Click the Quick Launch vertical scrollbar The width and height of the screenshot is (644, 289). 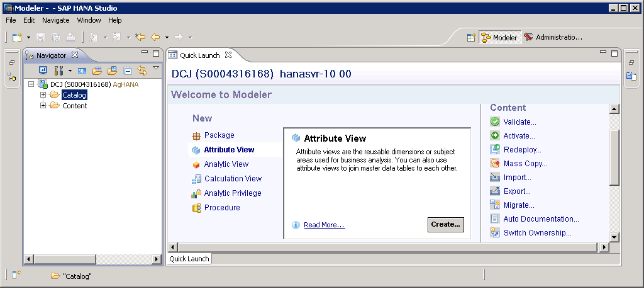pos(614,157)
